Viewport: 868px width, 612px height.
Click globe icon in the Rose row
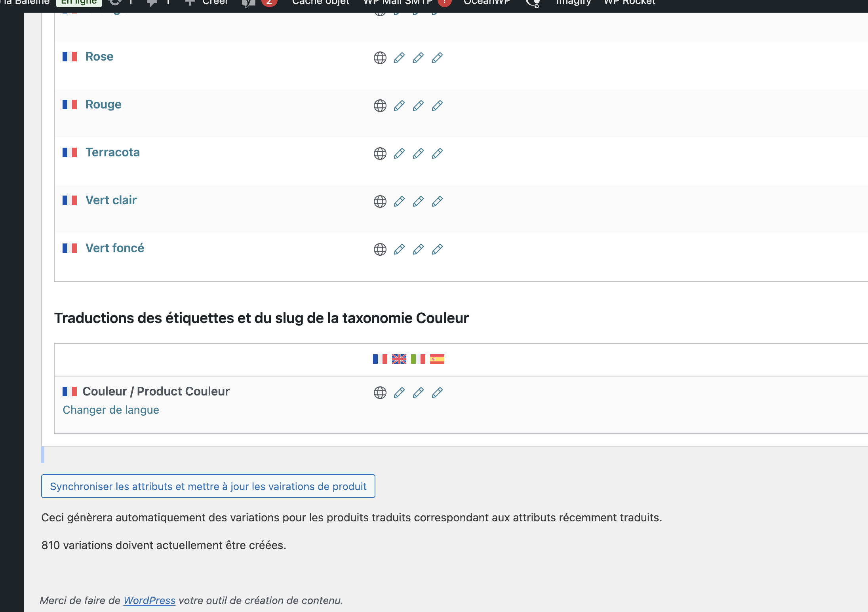[x=380, y=58]
